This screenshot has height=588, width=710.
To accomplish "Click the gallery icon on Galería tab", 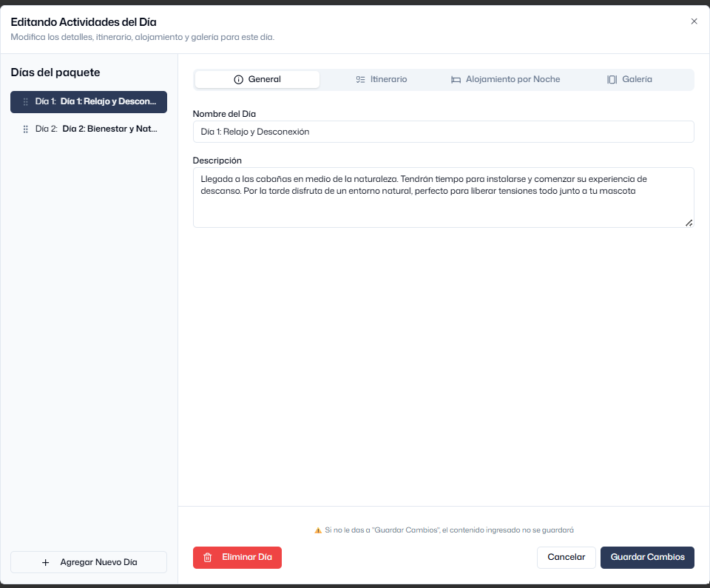I will 613,78.
